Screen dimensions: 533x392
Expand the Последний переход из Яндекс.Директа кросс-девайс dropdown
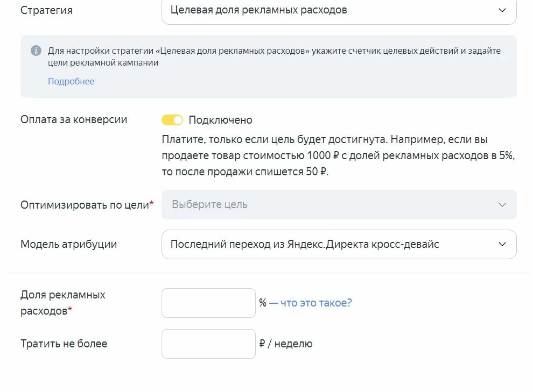[339, 244]
